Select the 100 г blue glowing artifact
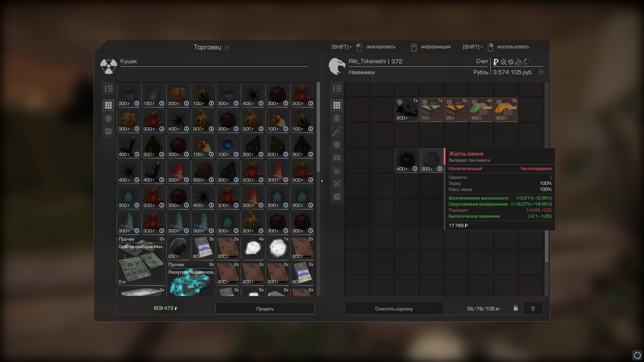Screen dimensions: 644x362 [228, 146]
